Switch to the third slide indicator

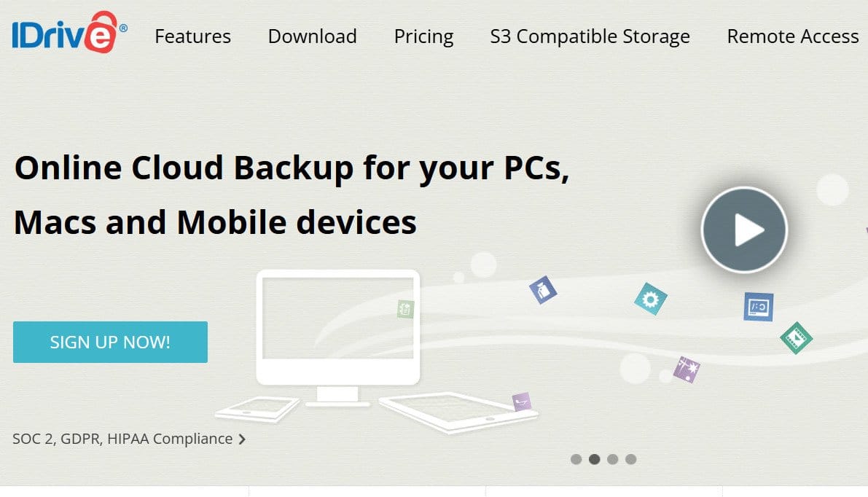point(613,459)
